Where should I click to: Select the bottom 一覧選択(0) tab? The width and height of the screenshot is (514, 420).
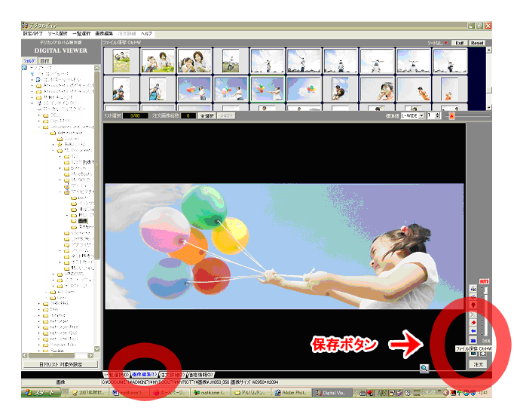point(117,375)
